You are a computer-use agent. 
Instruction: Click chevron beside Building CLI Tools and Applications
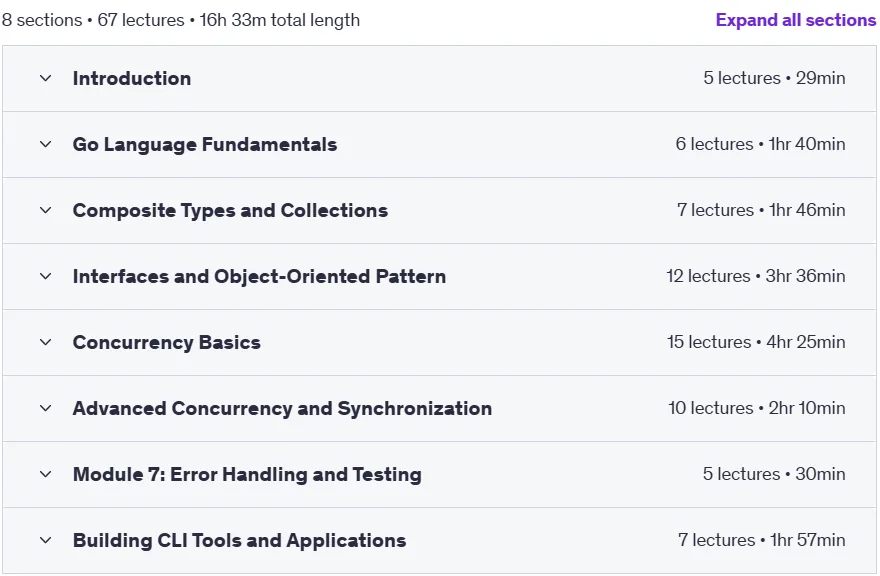tap(45, 540)
